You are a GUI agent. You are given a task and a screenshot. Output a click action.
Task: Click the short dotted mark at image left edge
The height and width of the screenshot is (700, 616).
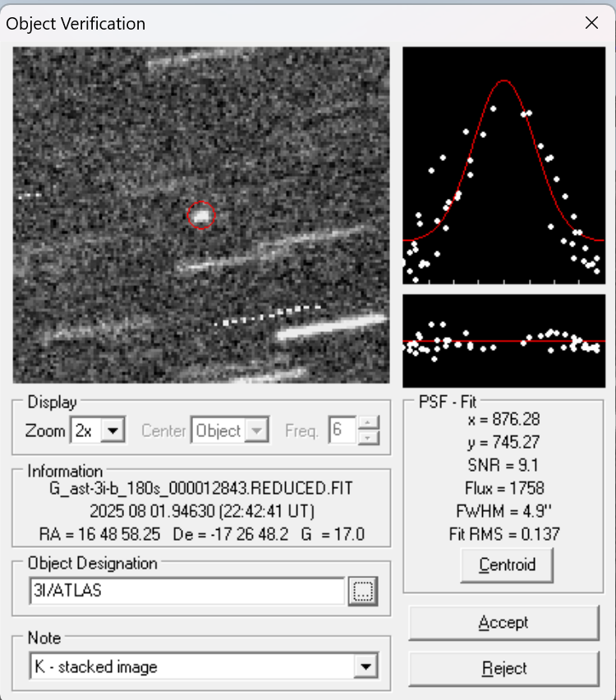tap(30, 196)
